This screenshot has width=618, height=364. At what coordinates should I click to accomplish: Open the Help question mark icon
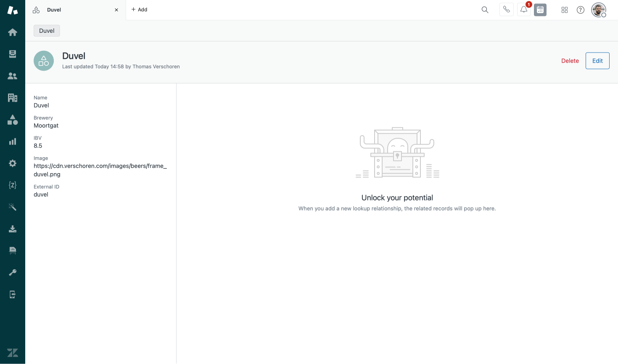click(x=581, y=10)
